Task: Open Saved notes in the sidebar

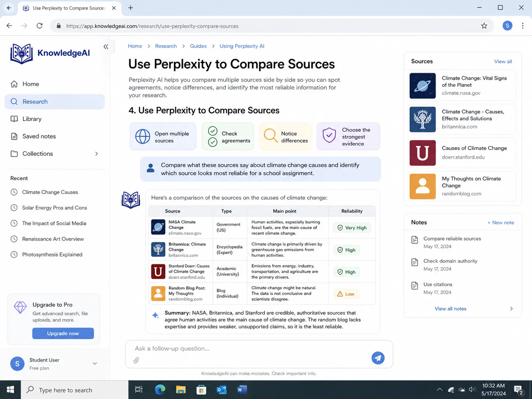Action: 55,136
